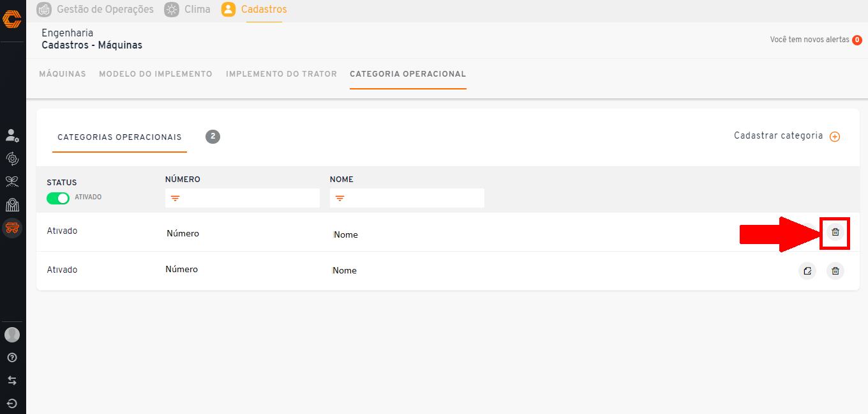Click the Gestão de Operações chart icon
The height and width of the screenshot is (414, 868).
(44, 10)
